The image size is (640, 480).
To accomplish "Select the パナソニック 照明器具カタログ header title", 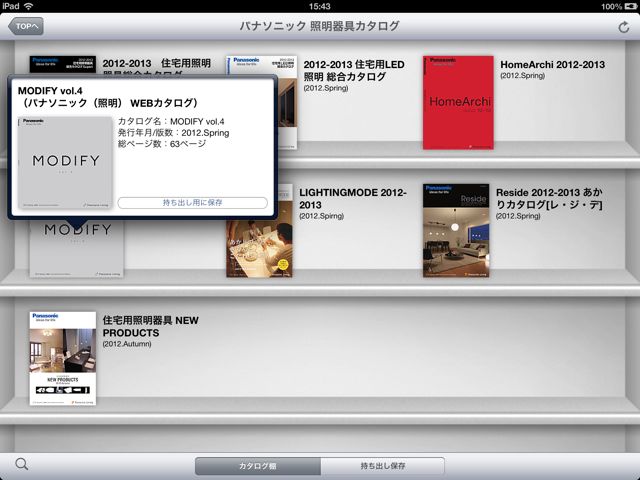I will 320,26.
